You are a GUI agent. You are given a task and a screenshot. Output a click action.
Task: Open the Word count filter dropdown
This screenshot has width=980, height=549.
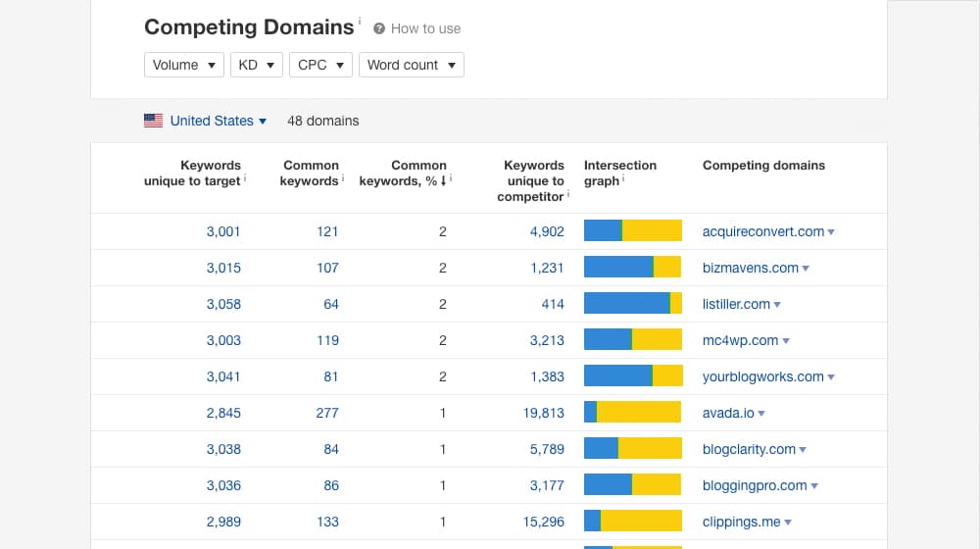click(x=412, y=65)
